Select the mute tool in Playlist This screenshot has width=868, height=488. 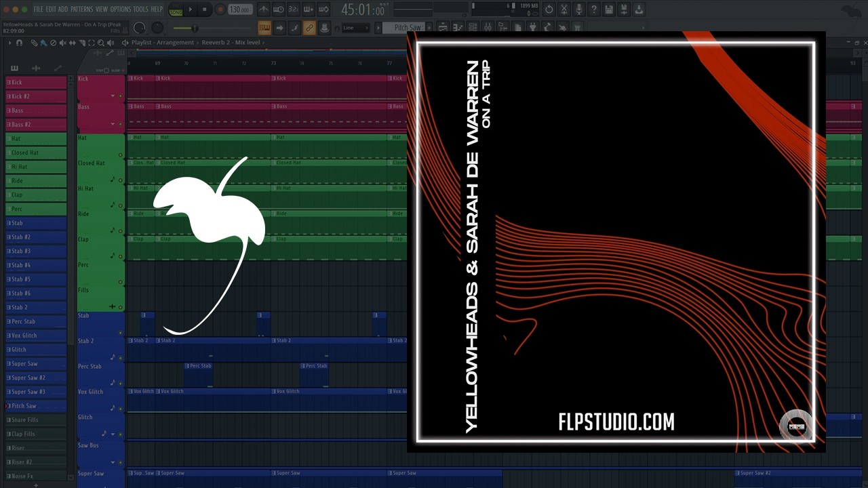(62, 43)
